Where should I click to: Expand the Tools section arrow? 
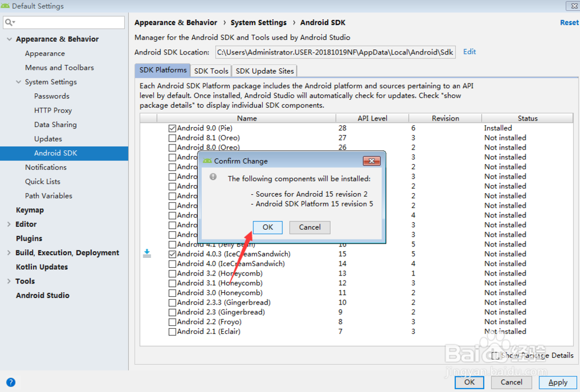(9, 281)
